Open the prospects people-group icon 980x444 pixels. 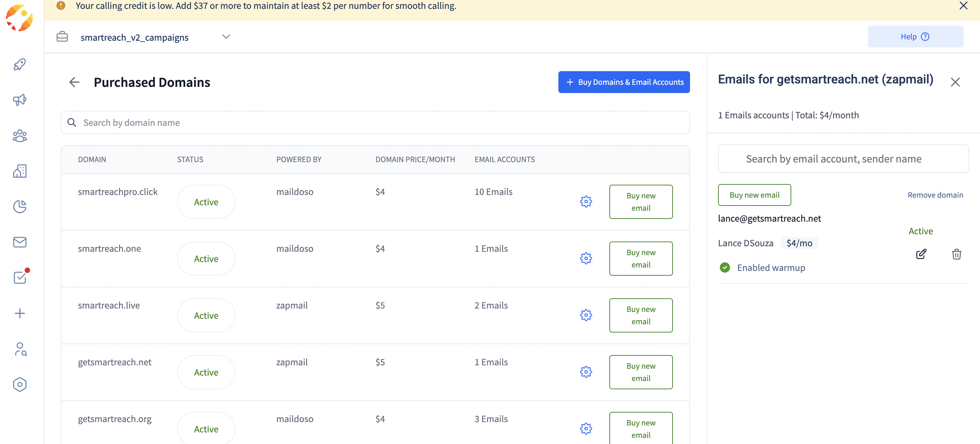(x=20, y=136)
